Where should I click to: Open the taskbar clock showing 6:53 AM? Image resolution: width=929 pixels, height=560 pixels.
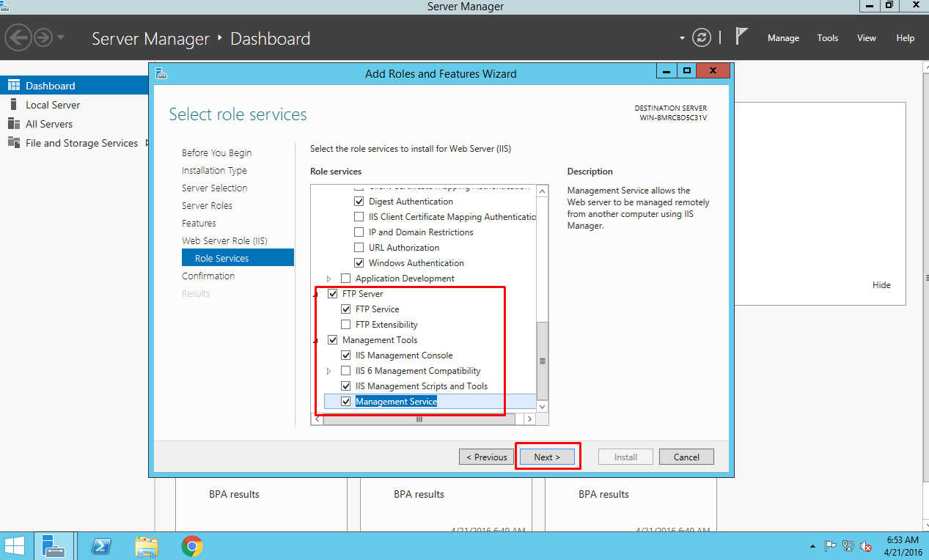pyautogui.click(x=903, y=546)
